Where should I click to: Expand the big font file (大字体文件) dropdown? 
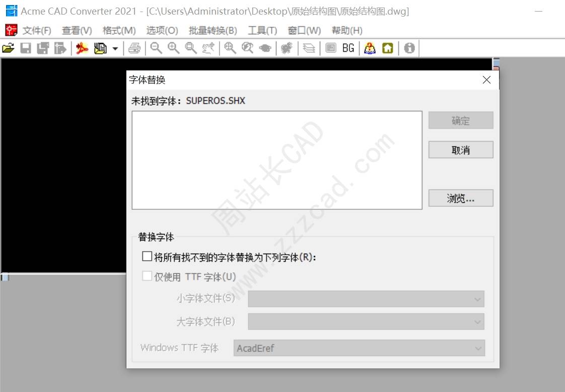(366, 322)
